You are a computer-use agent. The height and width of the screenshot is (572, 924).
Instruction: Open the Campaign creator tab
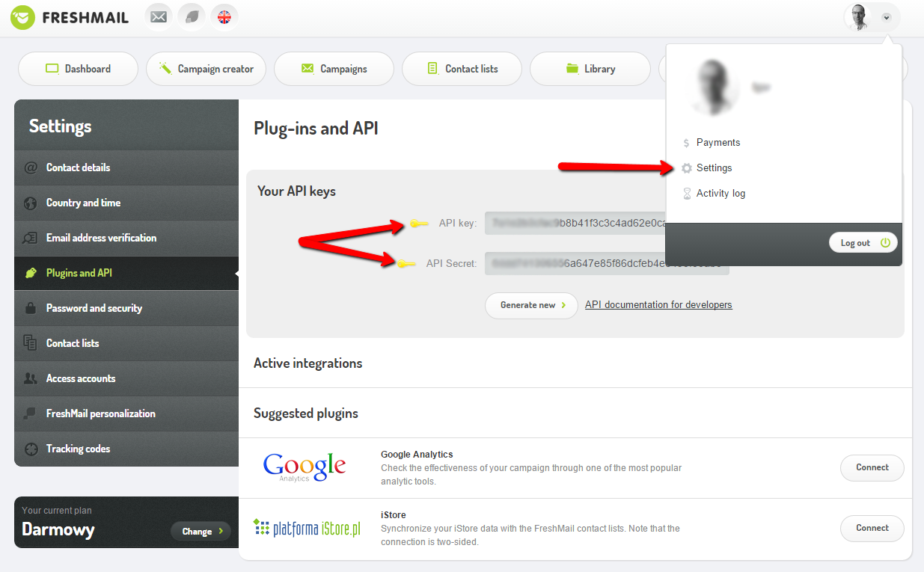click(206, 69)
